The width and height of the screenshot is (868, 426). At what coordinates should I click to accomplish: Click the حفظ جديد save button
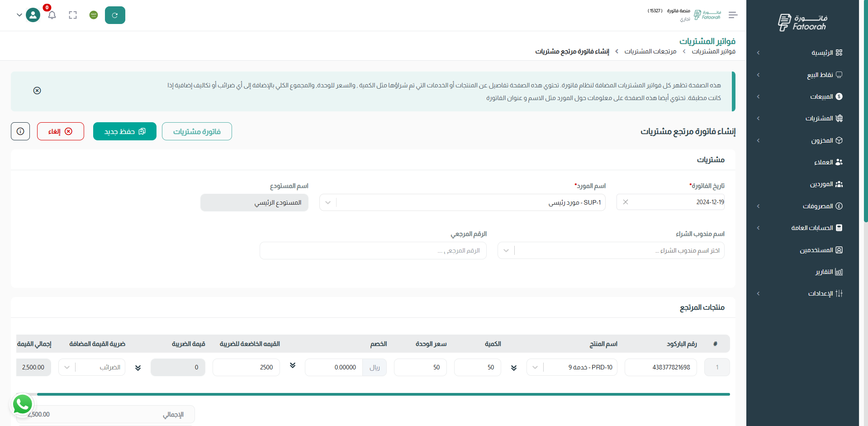[x=125, y=131]
